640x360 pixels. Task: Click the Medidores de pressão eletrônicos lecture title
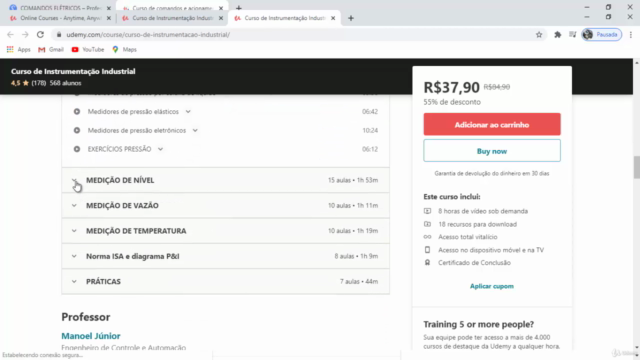coord(137,130)
